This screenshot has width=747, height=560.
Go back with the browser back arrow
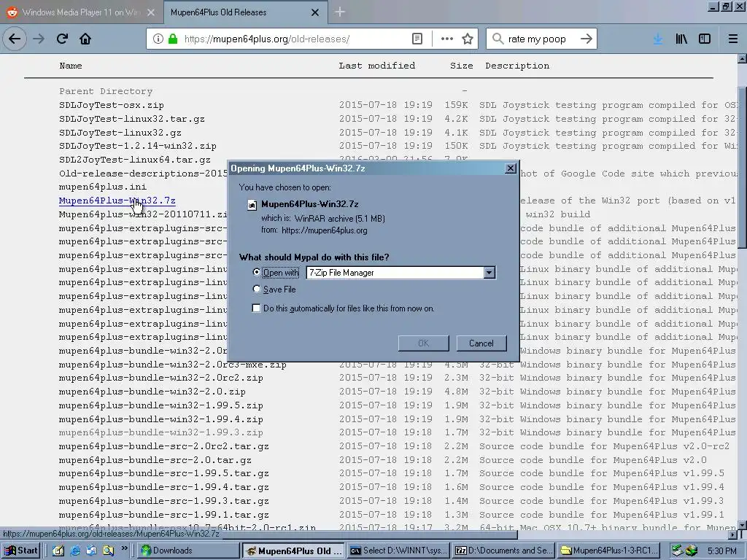(15, 39)
